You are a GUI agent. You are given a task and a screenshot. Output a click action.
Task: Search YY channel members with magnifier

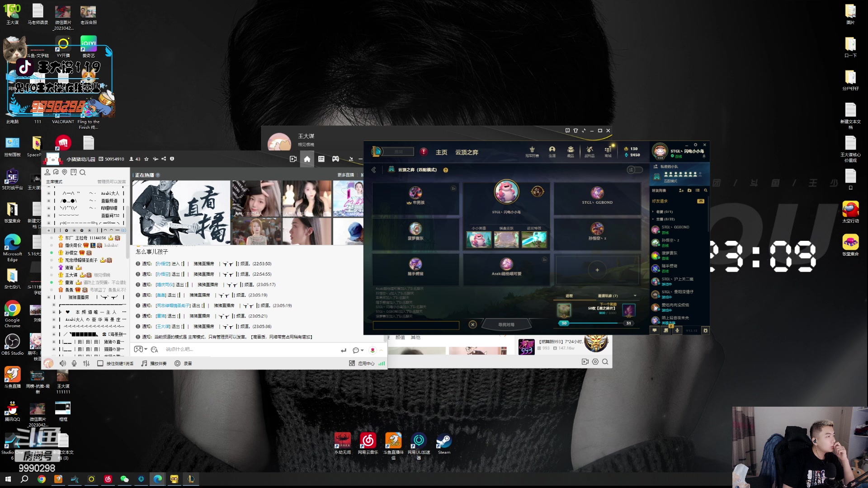pos(83,172)
